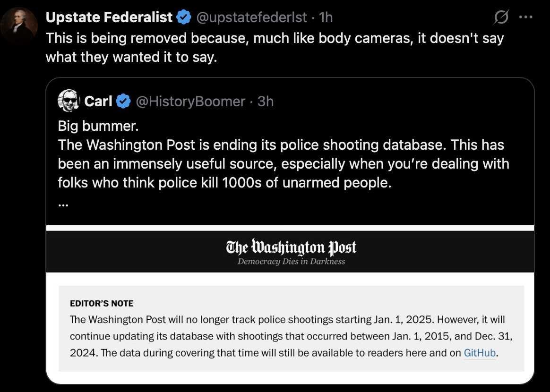The height and width of the screenshot is (392, 550).
Task: Open the @upstatefederlst handle
Action: 251,17
